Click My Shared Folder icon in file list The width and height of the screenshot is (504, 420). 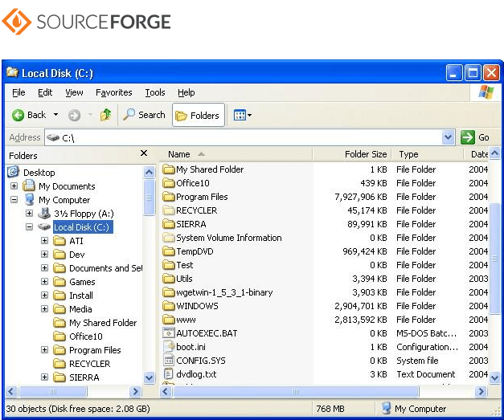[169, 169]
